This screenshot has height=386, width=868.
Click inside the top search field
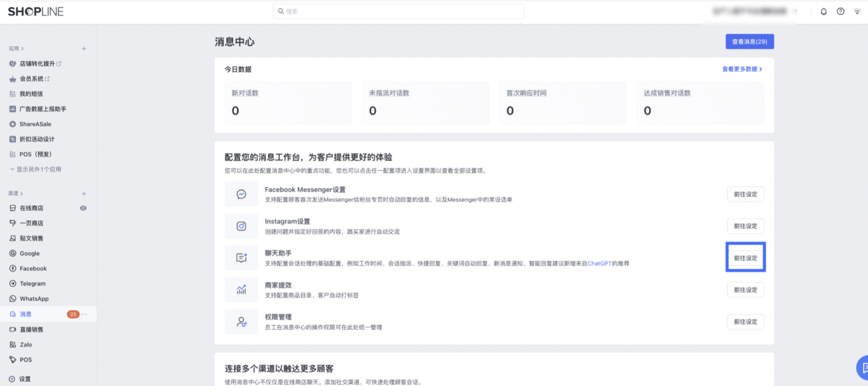click(399, 11)
